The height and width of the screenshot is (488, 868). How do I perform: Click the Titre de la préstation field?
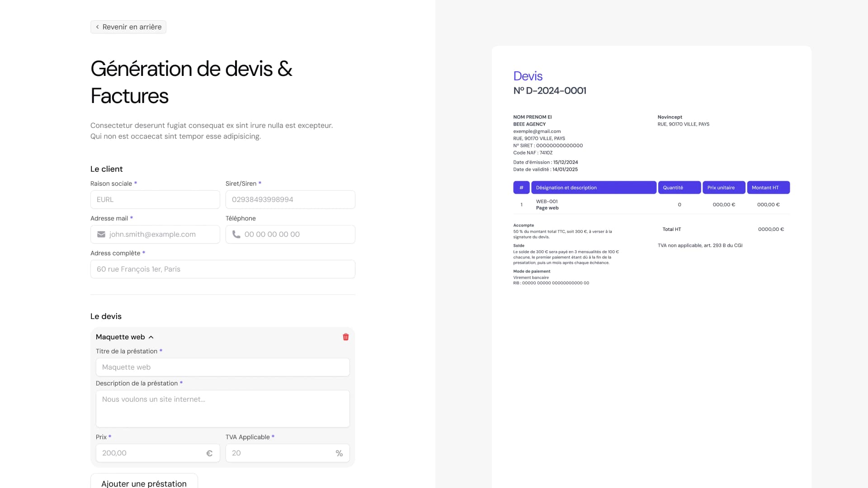tap(222, 367)
